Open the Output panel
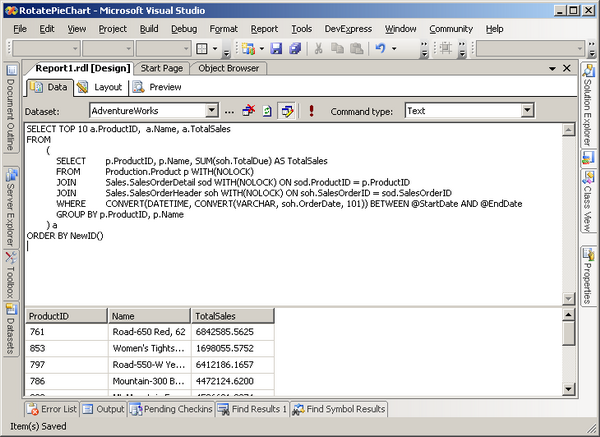Viewport: 600px width, 437px height. click(x=103, y=409)
